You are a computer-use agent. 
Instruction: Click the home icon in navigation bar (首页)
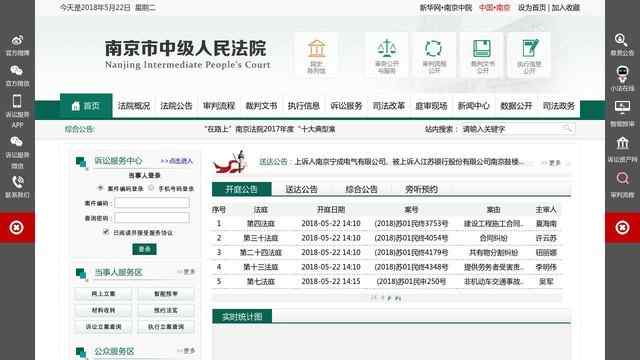pyautogui.click(x=76, y=106)
